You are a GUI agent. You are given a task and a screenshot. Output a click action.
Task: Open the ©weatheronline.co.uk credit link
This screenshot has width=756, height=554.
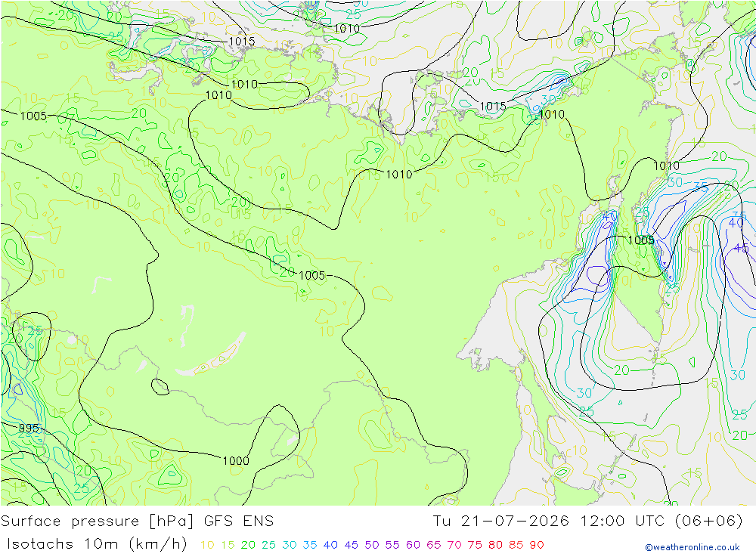coord(692,547)
